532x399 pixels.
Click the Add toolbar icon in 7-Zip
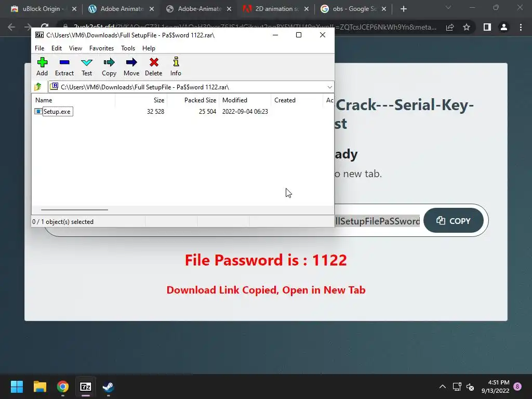point(42,66)
